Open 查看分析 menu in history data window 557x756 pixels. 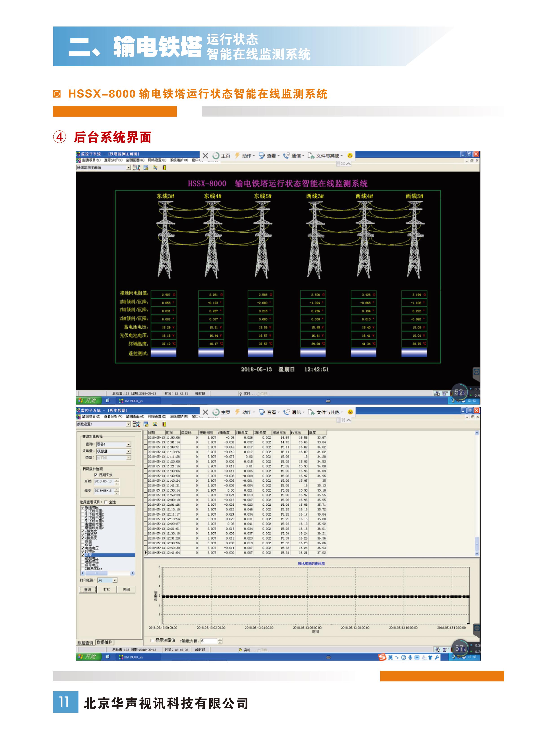click(113, 417)
